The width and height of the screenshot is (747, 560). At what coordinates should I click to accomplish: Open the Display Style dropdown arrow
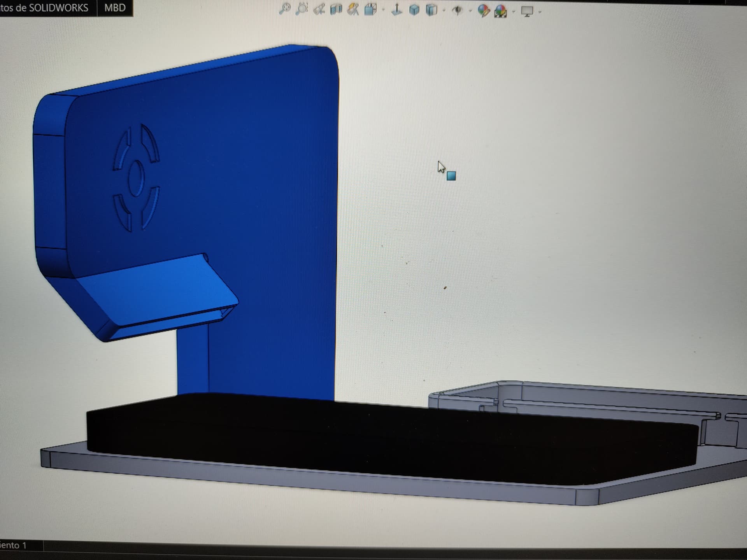tap(444, 11)
